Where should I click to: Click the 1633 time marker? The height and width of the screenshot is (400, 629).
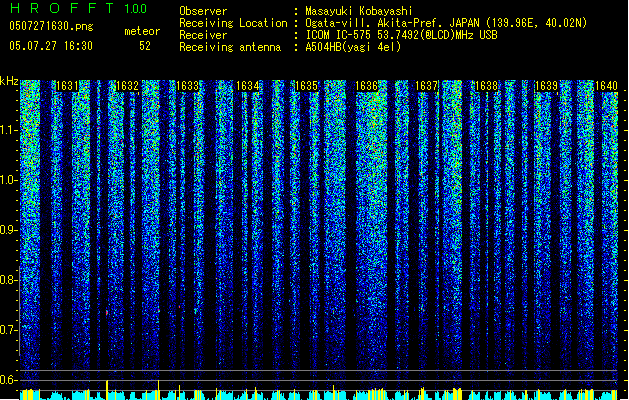(x=187, y=86)
